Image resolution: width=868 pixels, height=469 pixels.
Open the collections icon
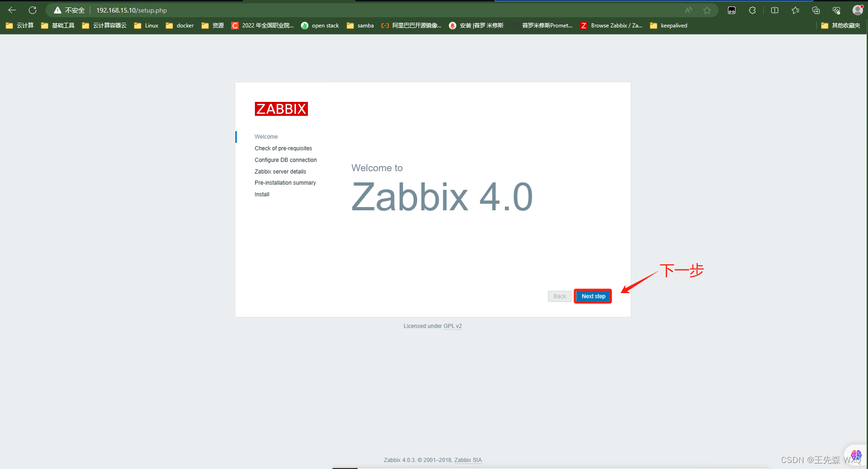tap(816, 10)
